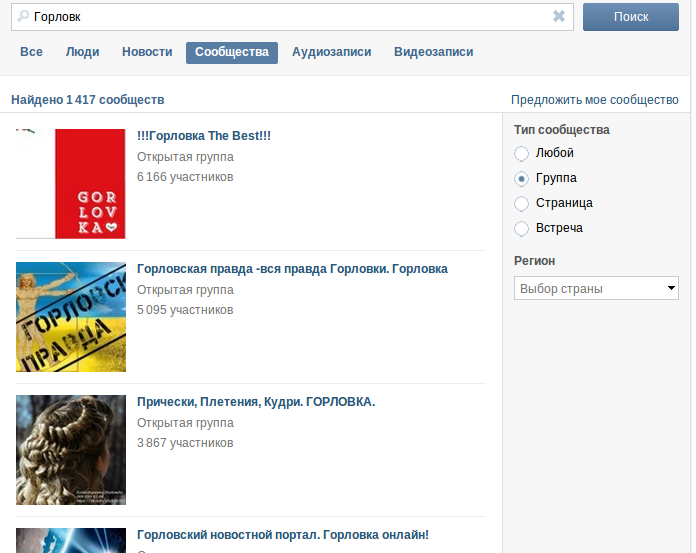The height and width of the screenshot is (553, 696).
Task: Click the red GORLOVKA group thumbnail
Action: tap(71, 184)
